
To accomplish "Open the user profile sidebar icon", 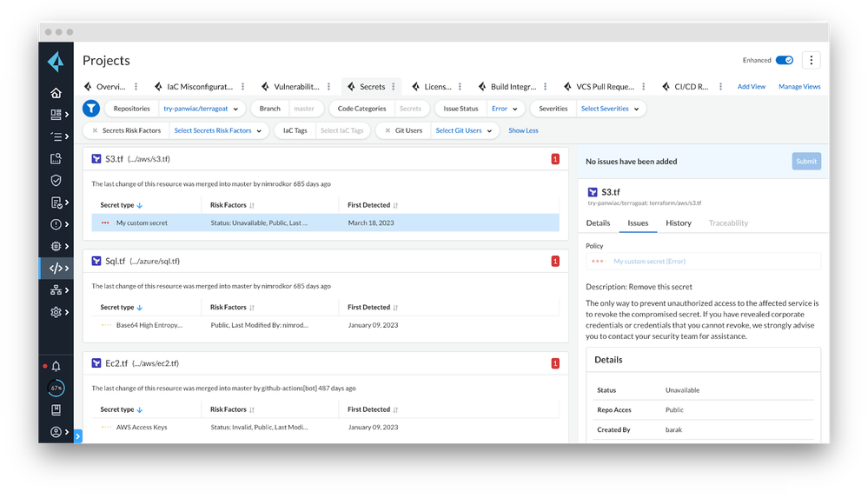I will click(56, 432).
